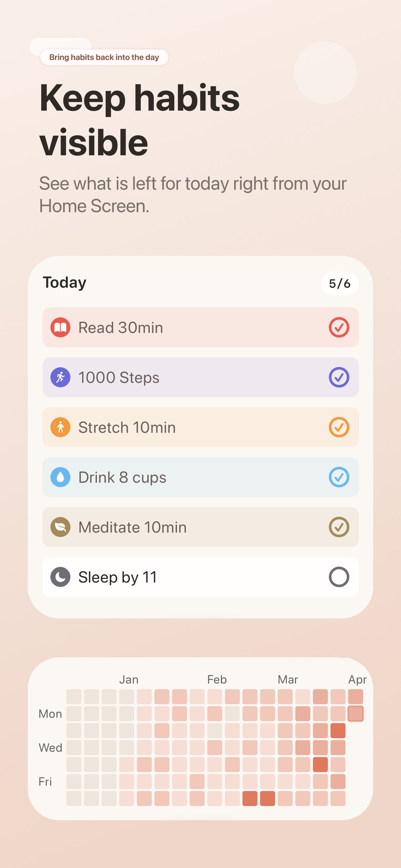Viewport: 401px width, 868px height.
Task: Uncheck the Stretch 10min checkmark
Action: pyautogui.click(x=339, y=427)
